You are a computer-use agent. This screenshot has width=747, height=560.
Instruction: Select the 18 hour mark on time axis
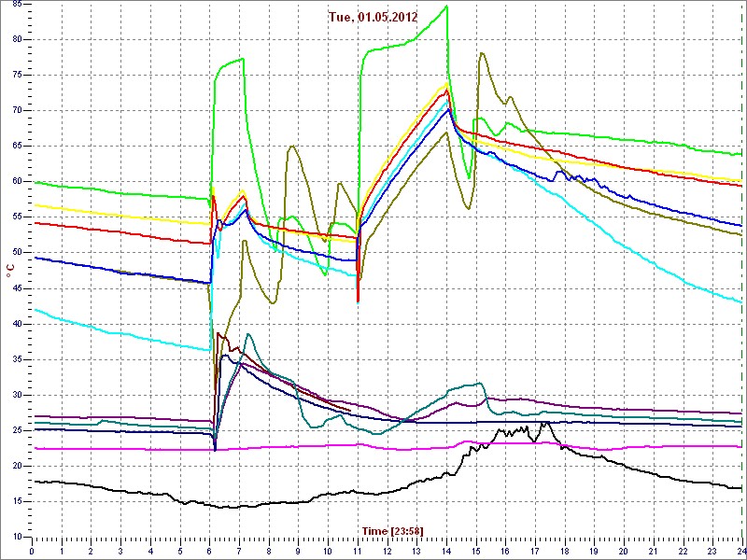tap(565, 551)
